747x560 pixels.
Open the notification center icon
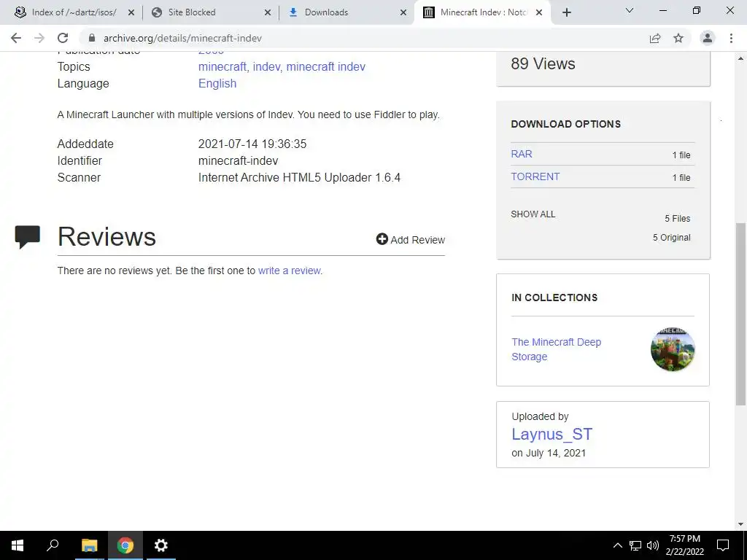pyautogui.click(x=723, y=545)
